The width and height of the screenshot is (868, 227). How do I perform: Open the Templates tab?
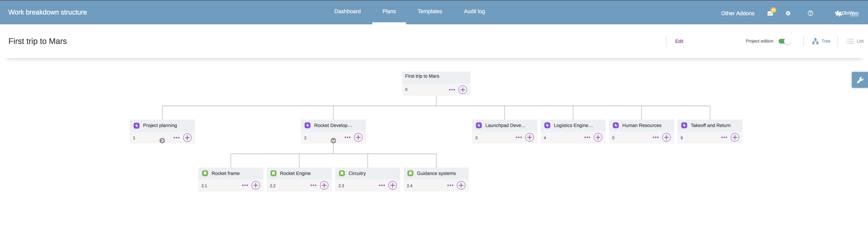click(430, 11)
